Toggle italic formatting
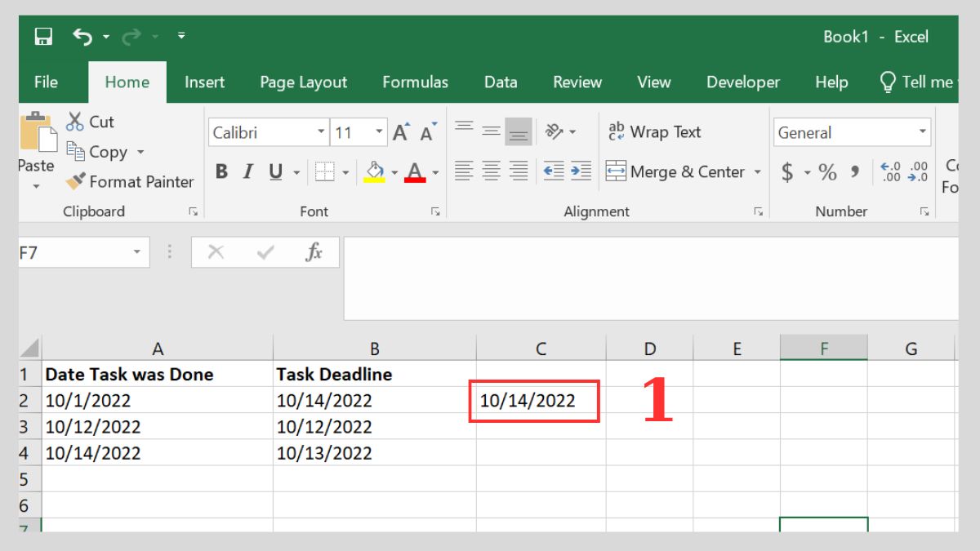980x551 pixels. tap(247, 171)
